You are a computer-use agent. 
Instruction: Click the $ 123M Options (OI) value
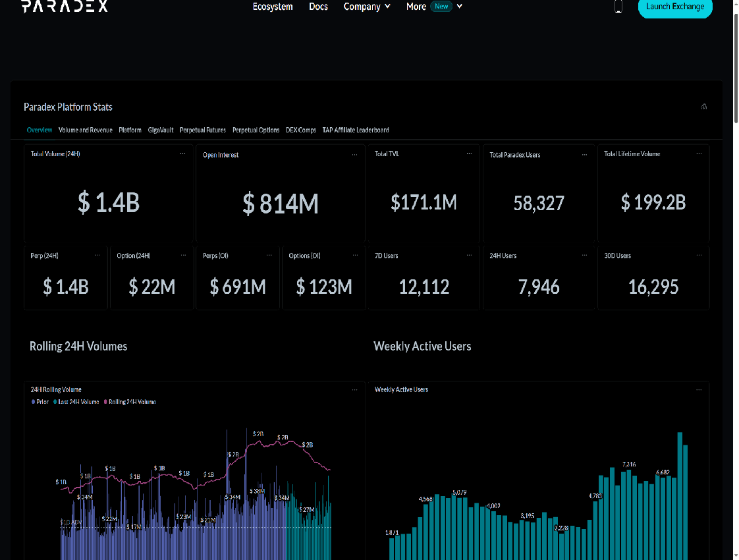tap(324, 287)
